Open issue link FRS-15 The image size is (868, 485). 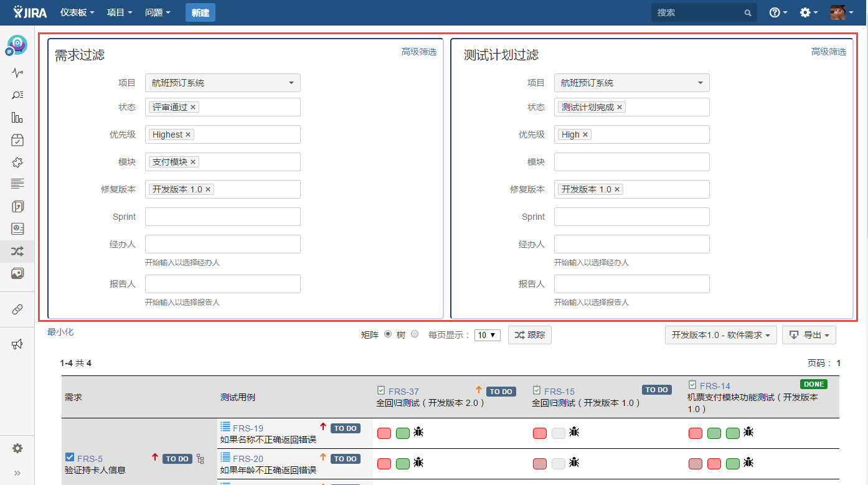[559, 392]
